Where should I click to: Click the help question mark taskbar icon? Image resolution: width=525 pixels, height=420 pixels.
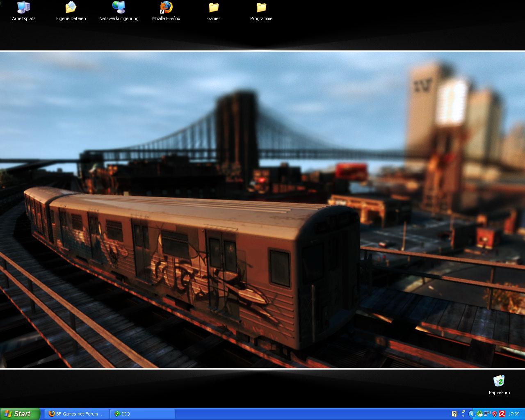pos(454,414)
